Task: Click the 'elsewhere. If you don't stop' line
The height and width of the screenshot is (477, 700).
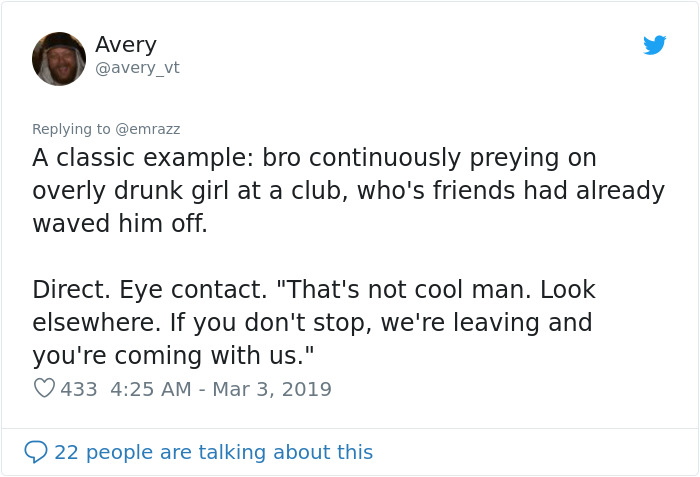Action: pos(312,323)
